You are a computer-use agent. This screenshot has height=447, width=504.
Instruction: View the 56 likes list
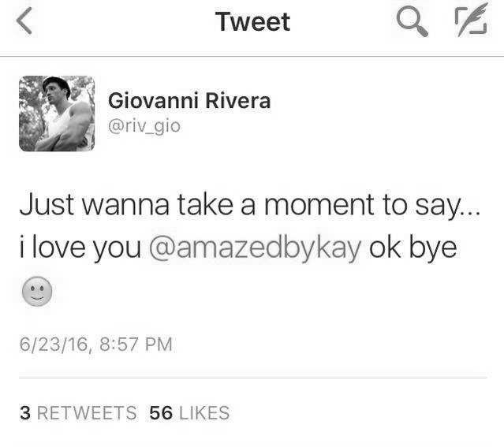189,413
